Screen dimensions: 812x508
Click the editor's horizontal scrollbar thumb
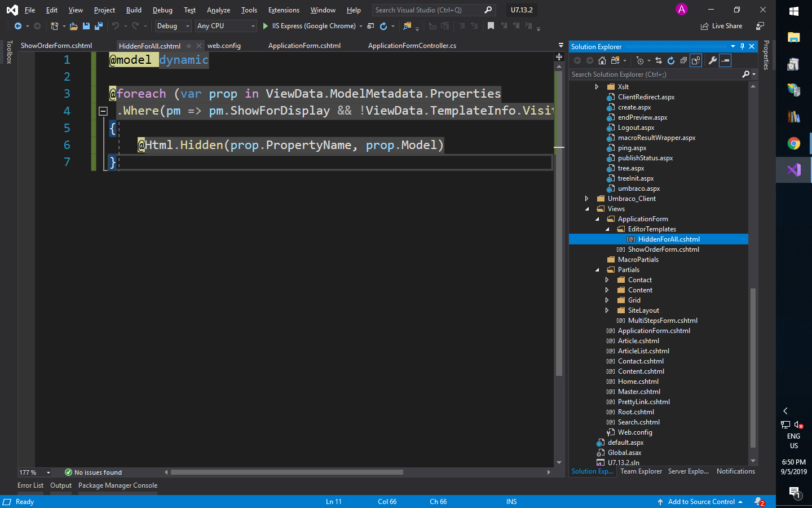click(x=286, y=472)
